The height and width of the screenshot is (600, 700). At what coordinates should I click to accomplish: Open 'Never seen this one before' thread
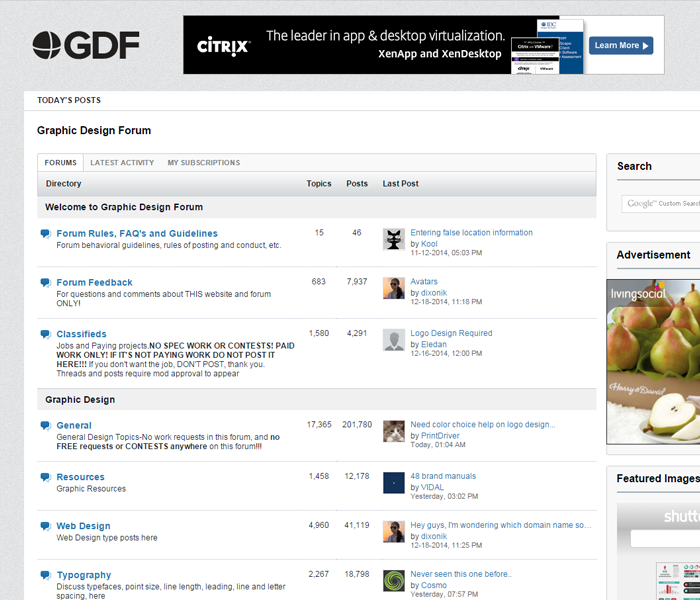(461, 574)
